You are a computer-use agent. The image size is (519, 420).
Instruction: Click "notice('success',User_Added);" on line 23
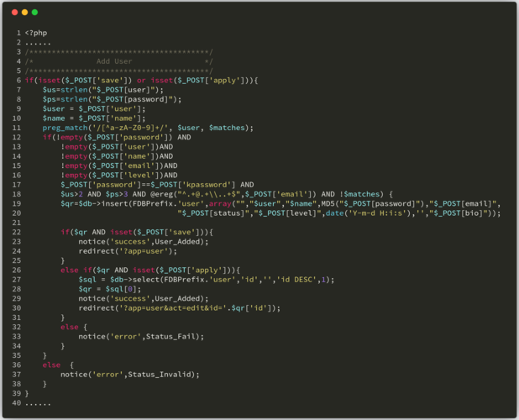coord(144,242)
